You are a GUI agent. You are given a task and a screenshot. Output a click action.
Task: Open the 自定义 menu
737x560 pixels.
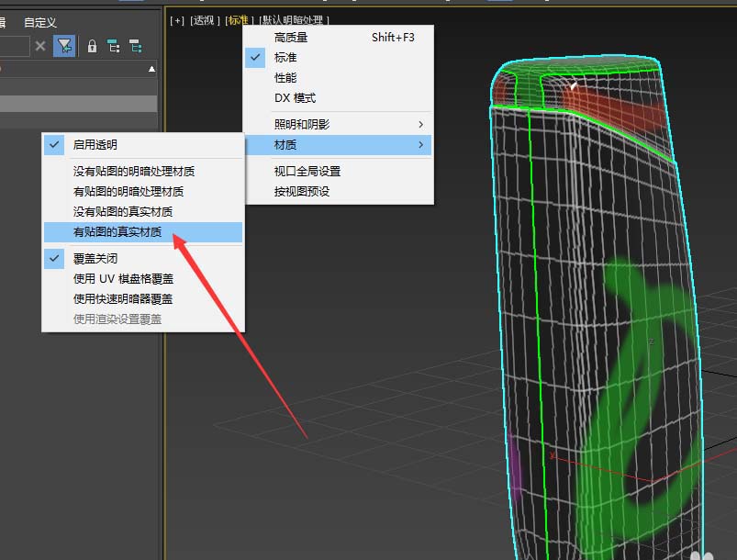(40, 22)
